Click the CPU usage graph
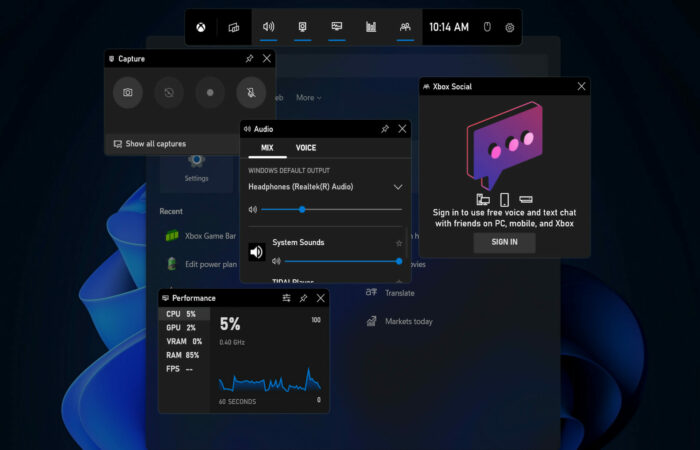 (270, 380)
